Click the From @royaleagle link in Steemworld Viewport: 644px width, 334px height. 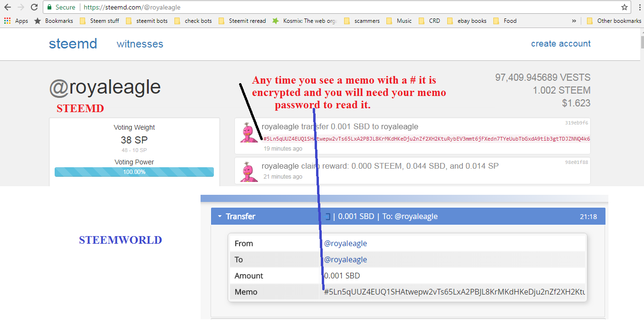346,243
